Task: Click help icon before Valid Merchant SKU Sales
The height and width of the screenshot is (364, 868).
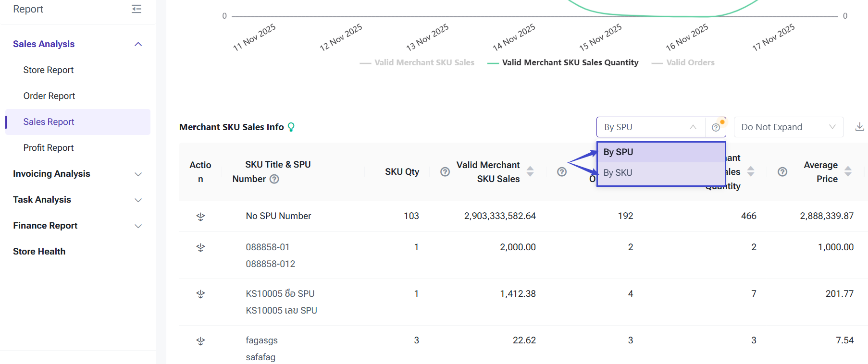Action: [x=445, y=172]
